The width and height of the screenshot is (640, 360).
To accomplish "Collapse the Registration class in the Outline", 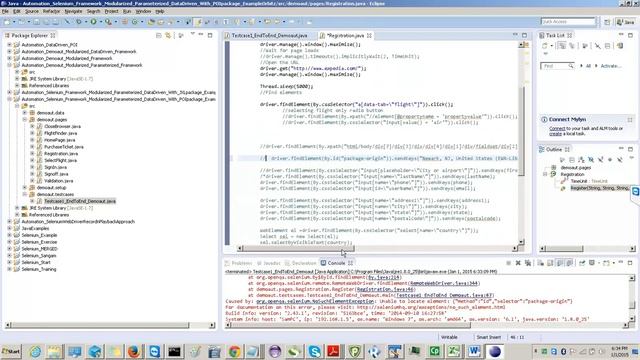I will 545,174.
